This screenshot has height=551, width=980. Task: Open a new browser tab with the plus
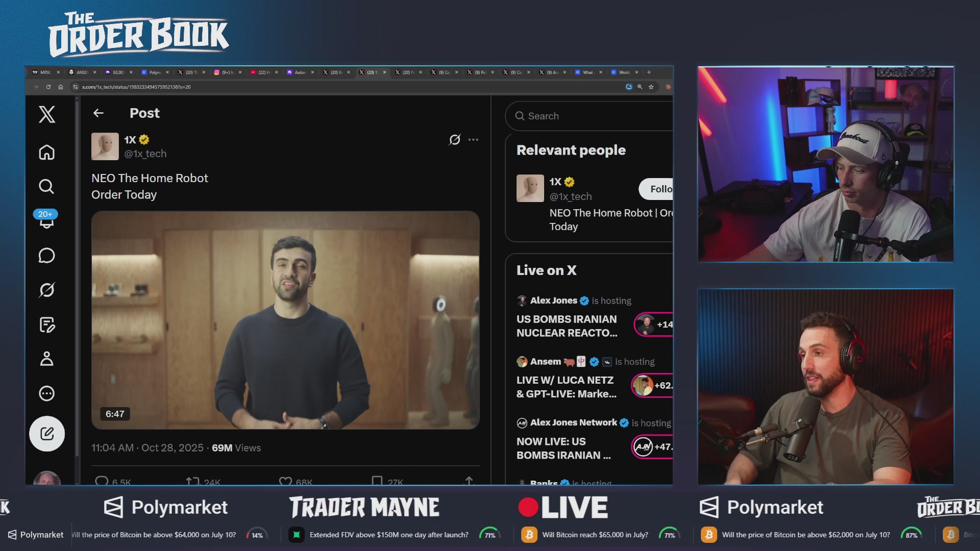click(649, 72)
